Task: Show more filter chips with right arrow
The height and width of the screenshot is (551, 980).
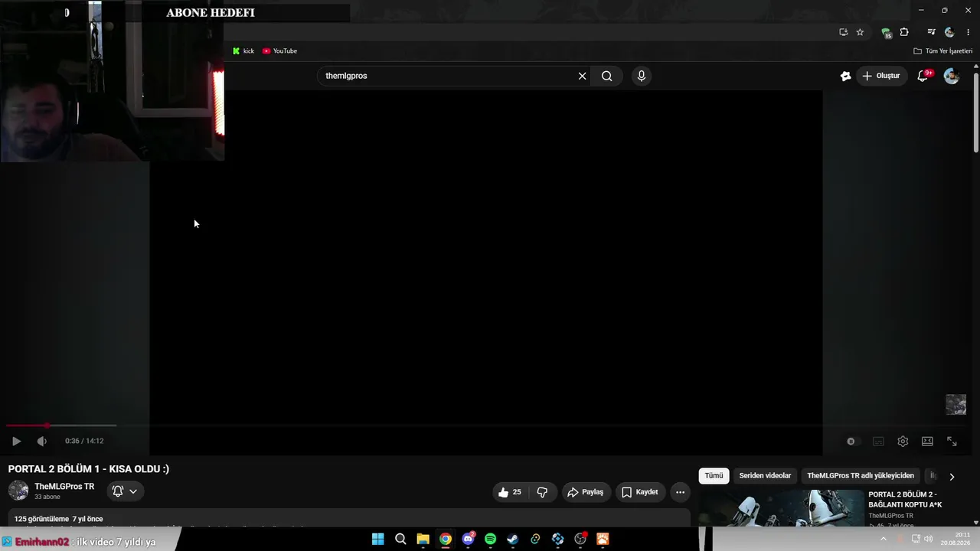Action: pos(952,476)
